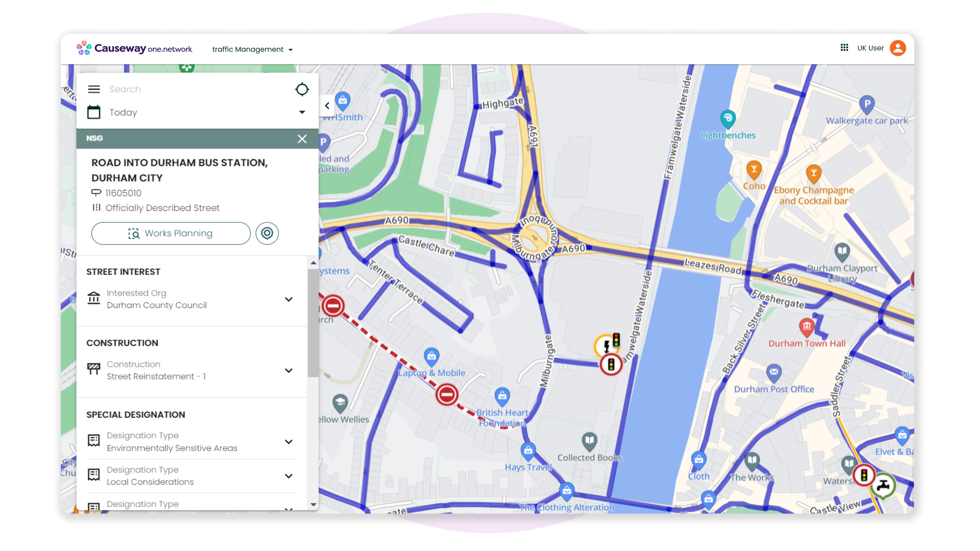Click the panel scrollbar down arrow
The width and height of the screenshot is (980, 551).
313,505
